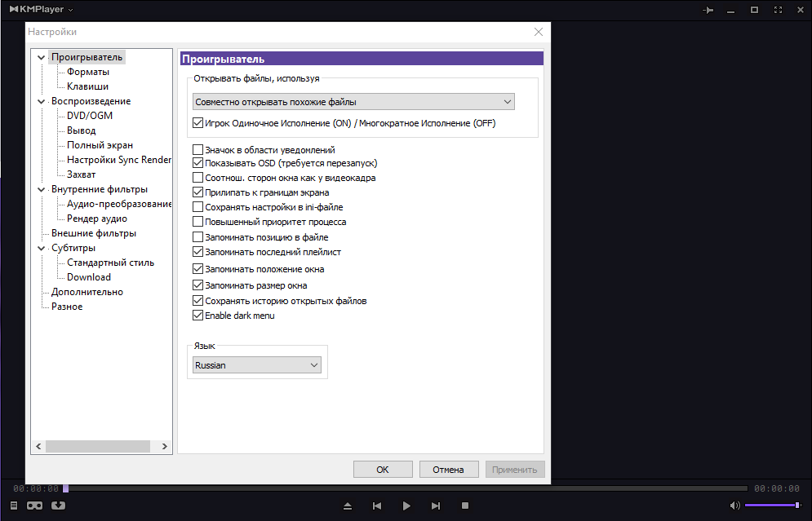Toggle Прилипать к границам экрана
The height and width of the screenshot is (521, 812).
point(197,192)
